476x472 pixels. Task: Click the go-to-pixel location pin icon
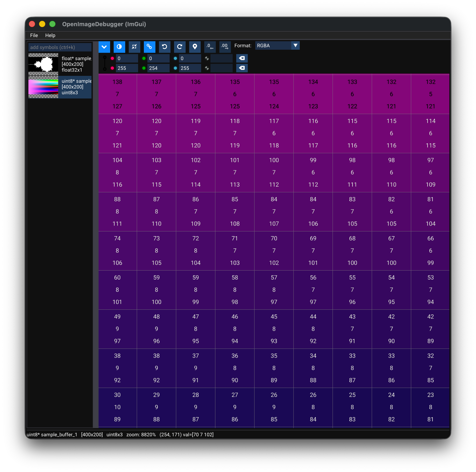tap(195, 47)
